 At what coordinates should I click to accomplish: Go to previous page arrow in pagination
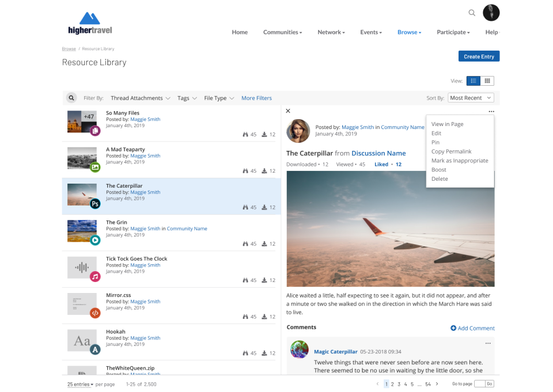click(377, 384)
